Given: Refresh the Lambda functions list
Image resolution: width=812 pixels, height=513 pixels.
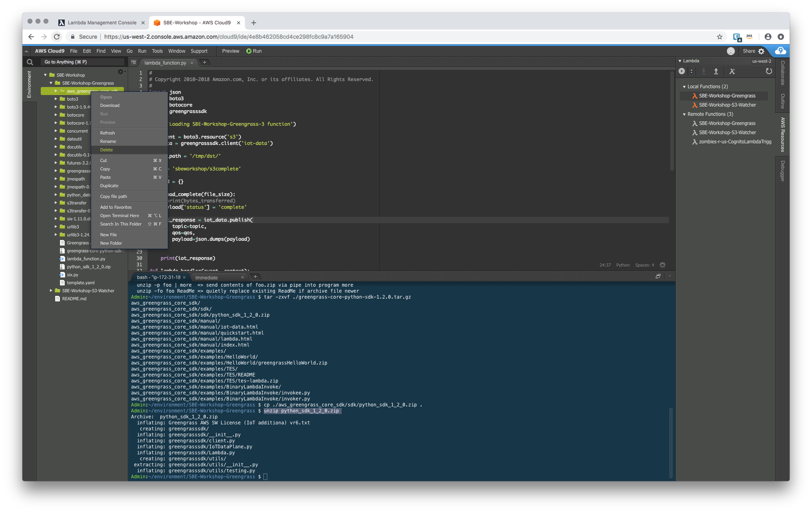Looking at the screenshot, I should 768,71.
